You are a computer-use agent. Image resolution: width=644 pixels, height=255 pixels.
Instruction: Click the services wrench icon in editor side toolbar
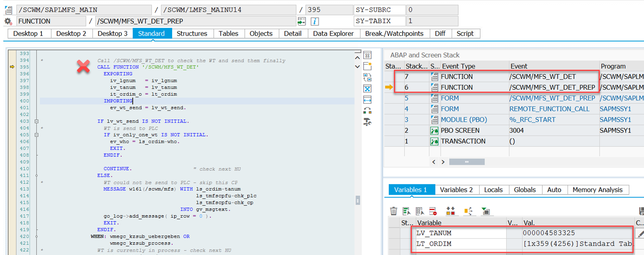(368, 121)
